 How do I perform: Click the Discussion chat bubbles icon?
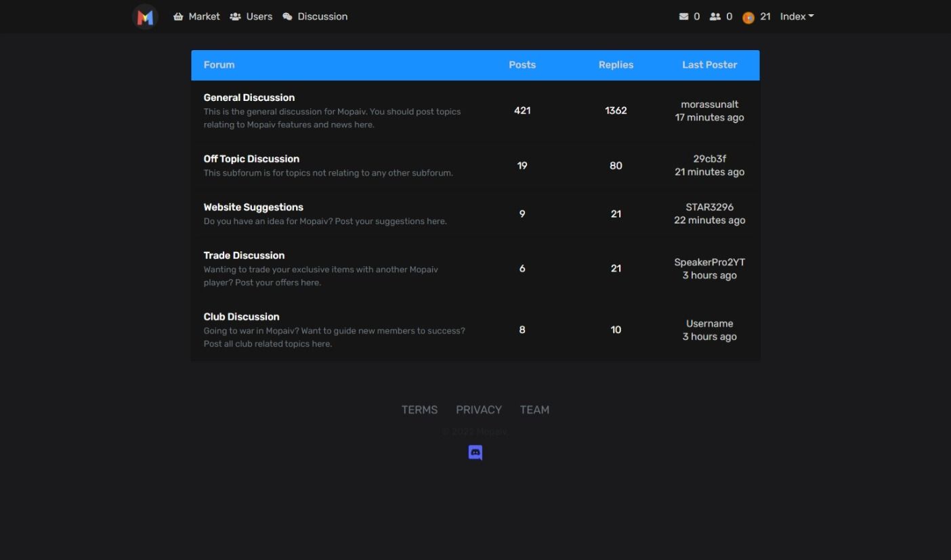pyautogui.click(x=287, y=17)
